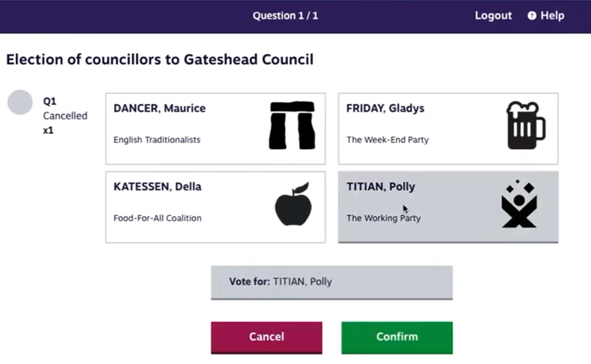Image resolution: width=591 pixels, height=364 pixels.
Task: Click 'The Week-End Party' party name
Action: [387, 140]
